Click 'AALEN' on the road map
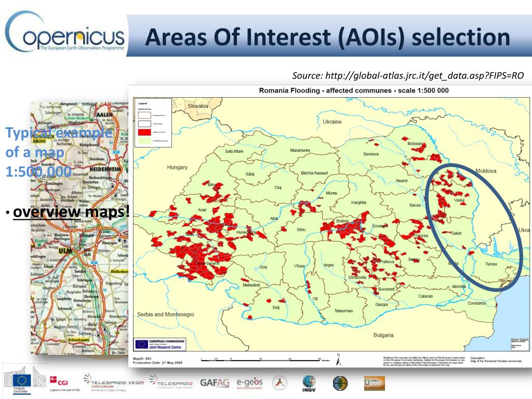 point(104,115)
